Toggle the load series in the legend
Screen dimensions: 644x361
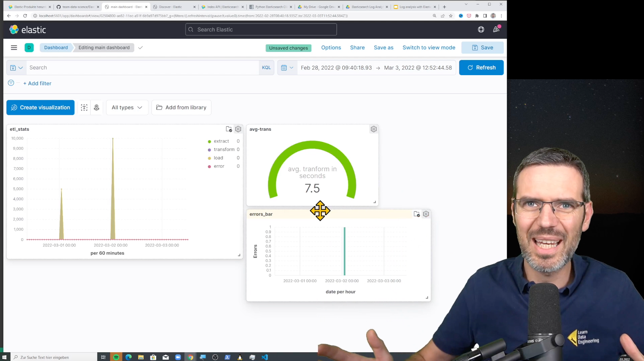point(218,158)
